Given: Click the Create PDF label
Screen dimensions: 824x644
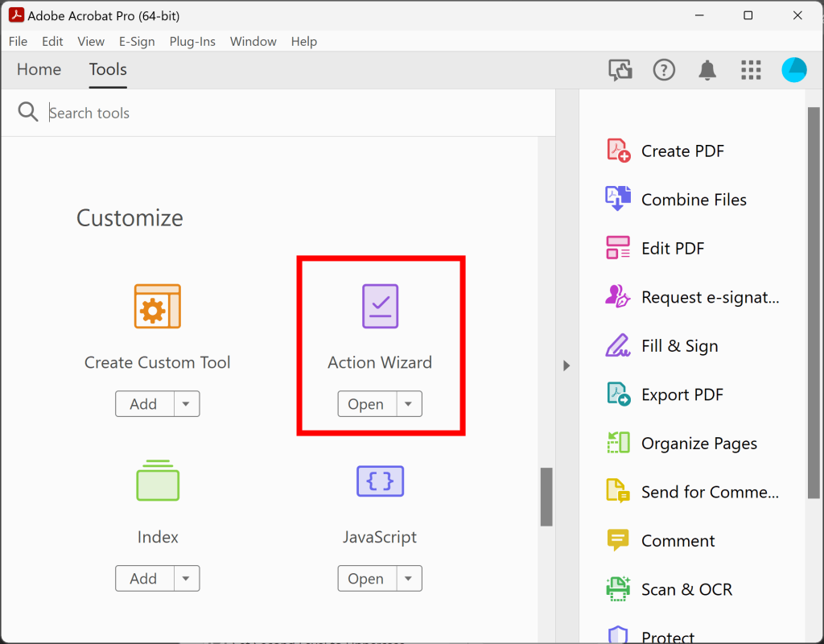Looking at the screenshot, I should pos(682,151).
